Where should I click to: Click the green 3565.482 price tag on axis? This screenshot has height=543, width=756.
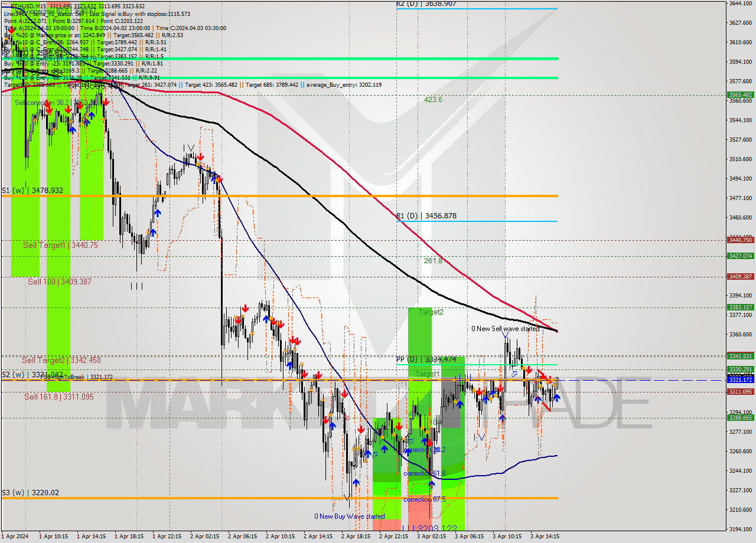coord(740,94)
